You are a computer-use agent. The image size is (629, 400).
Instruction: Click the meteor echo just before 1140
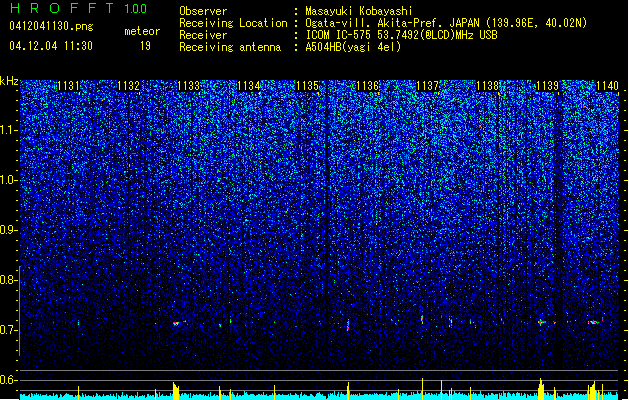tap(593, 322)
